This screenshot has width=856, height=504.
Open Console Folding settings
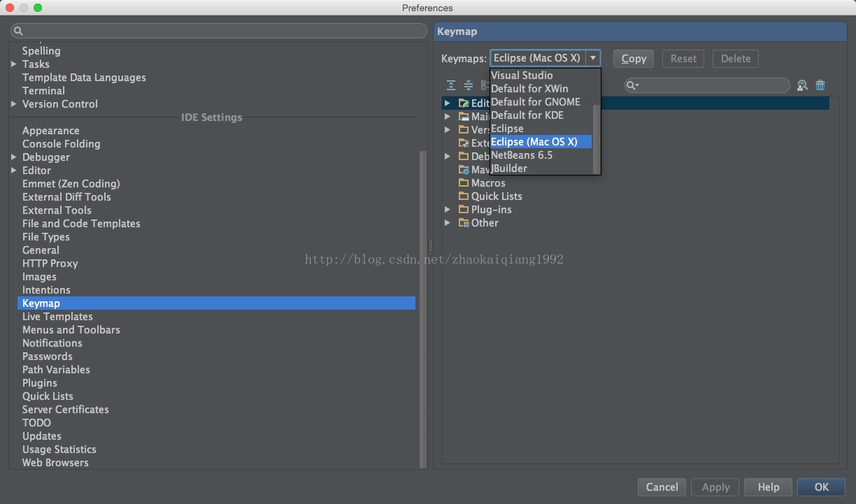point(62,144)
